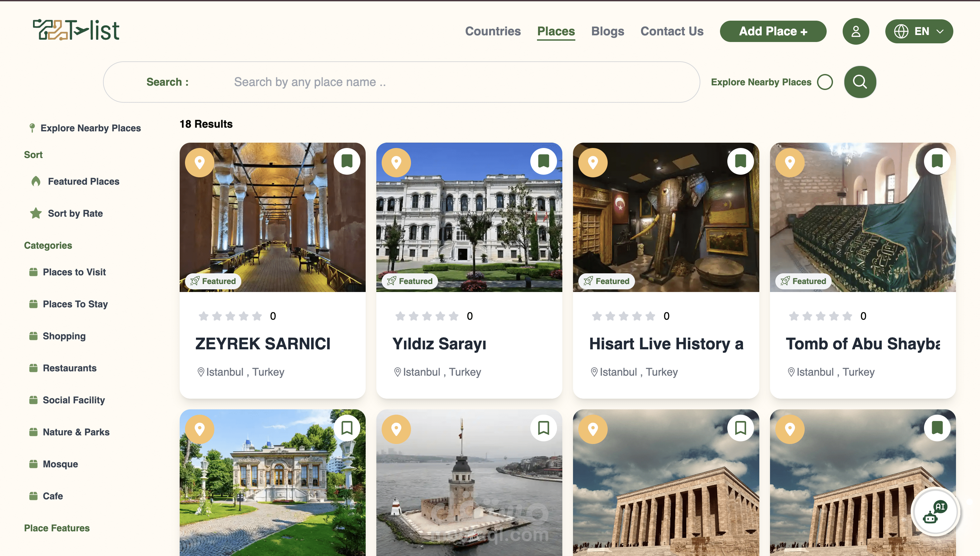Screen dimensions: 980x556
Task: Click the T-list logo
Action: pos(76,30)
